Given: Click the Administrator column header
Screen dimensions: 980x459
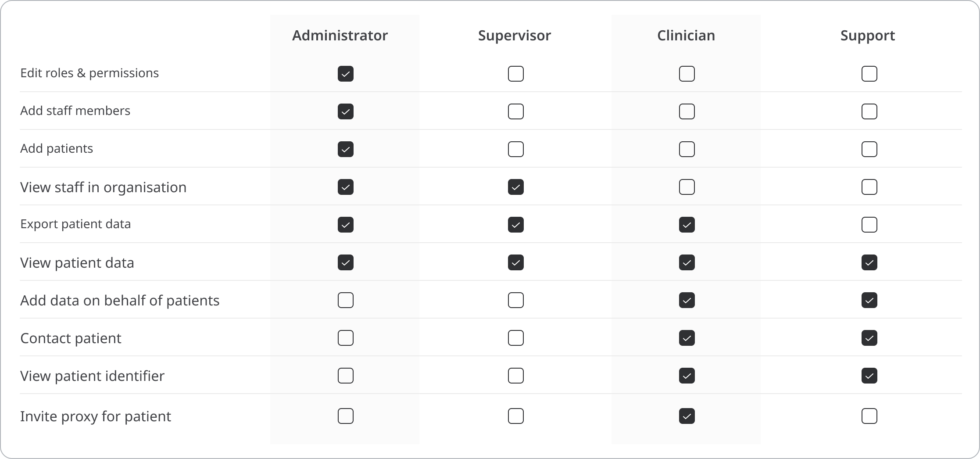Looking at the screenshot, I should pyautogui.click(x=340, y=36).
